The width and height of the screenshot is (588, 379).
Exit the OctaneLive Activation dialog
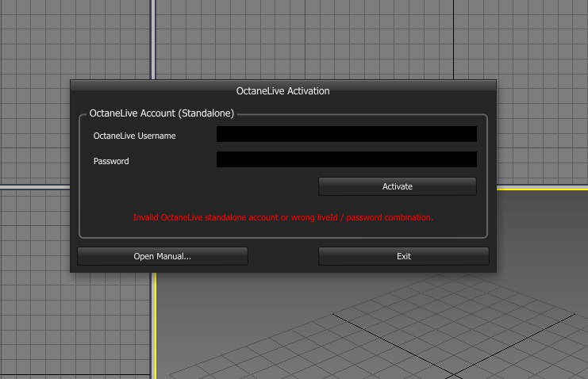point(404,256)
